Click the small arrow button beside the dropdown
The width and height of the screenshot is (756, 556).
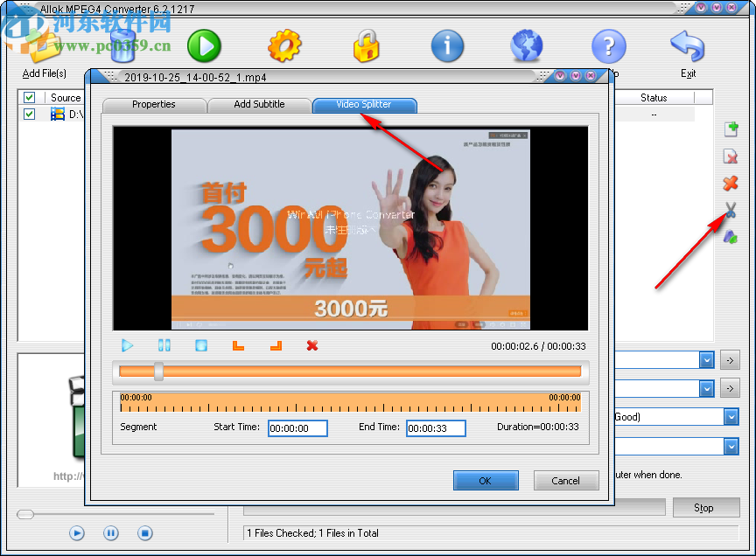click(729, 359)
